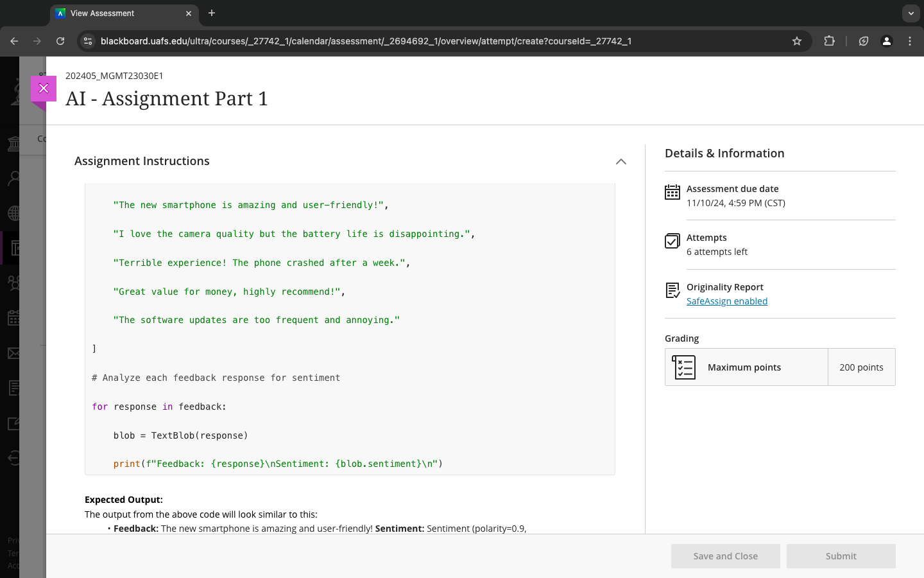The image size is (924, 578).
Task: Open a new browser tab
Action: click(212, 13)
